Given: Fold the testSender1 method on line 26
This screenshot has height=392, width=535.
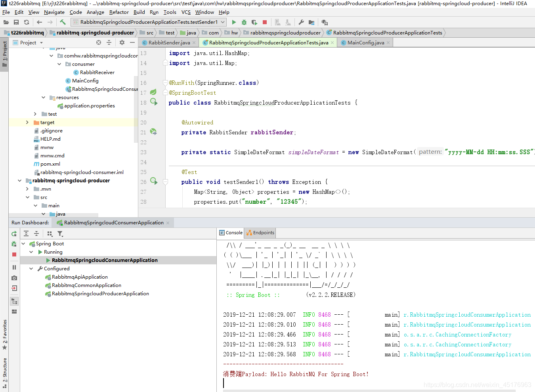Looking at the screenshot, I should [166, 182].
